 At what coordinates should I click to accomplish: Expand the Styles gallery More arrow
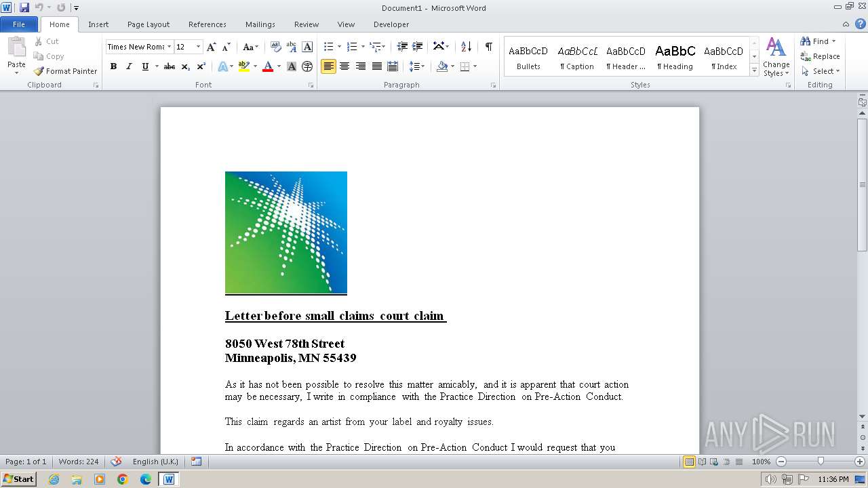point(754,70)
